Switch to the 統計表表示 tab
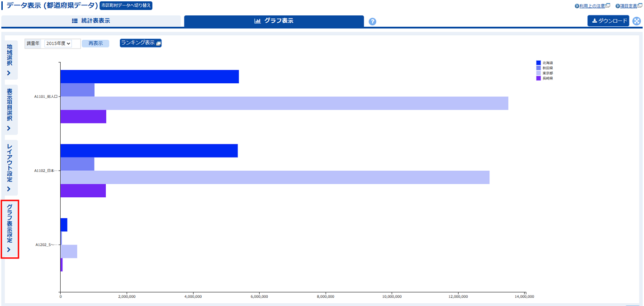644x306 pixels. 91,21
